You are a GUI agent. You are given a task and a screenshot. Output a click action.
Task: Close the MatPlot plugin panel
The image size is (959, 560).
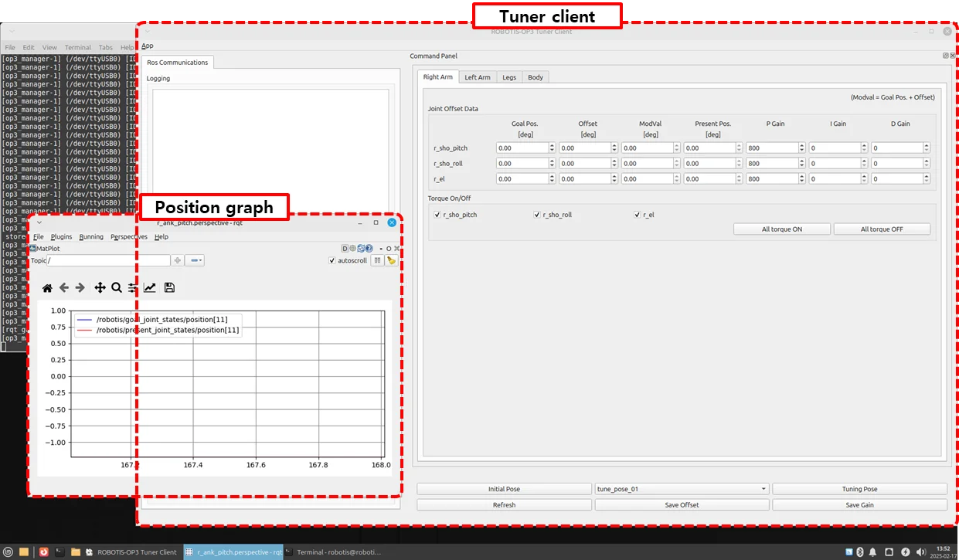(x=396, y=249)
